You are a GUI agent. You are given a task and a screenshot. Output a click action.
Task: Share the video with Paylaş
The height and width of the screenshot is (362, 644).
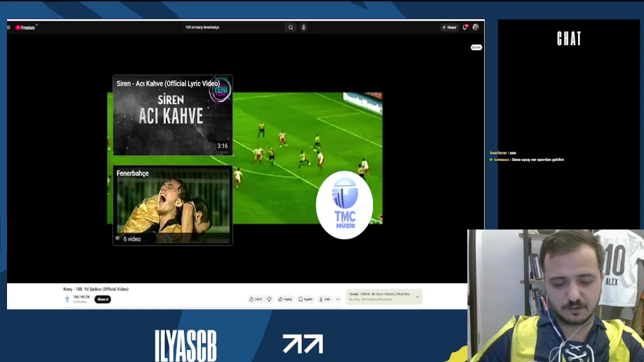coord(285,299)
